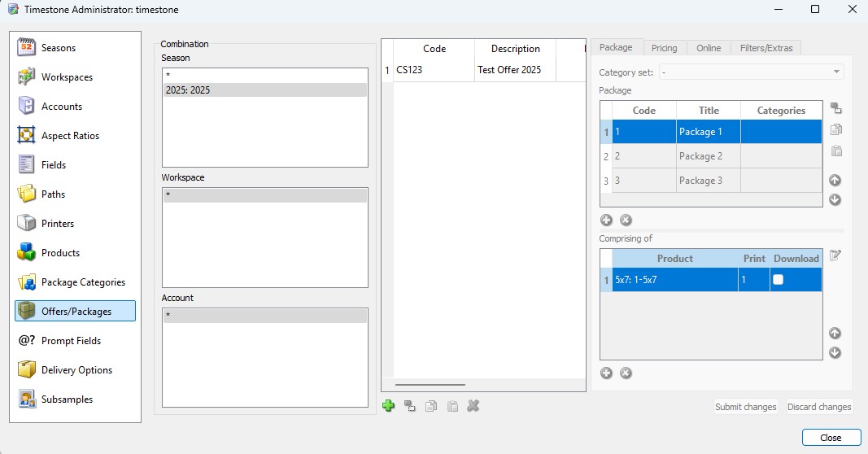Viewport: 868px width, 454px height.
Task: Open the Paths section
Action: pos(75,194)
